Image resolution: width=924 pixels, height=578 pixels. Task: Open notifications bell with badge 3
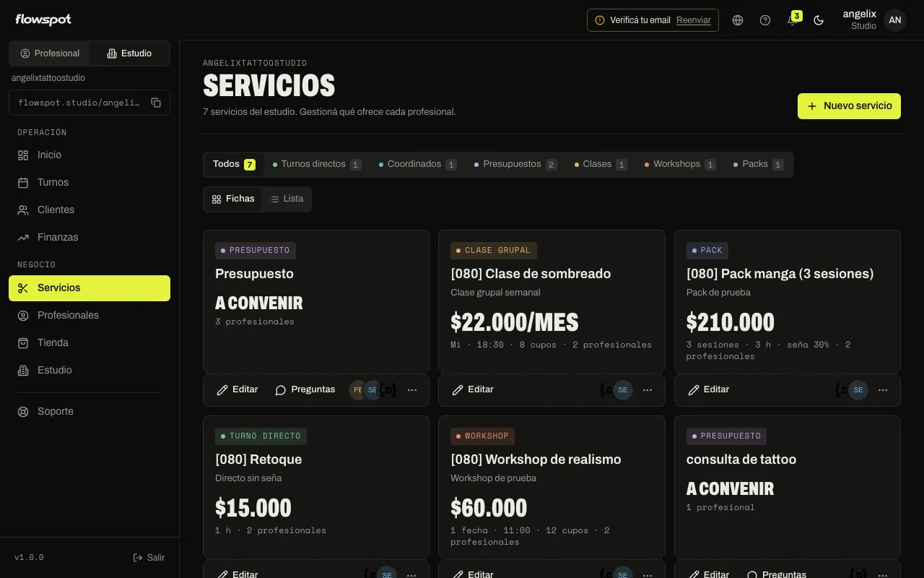(793, 20)
